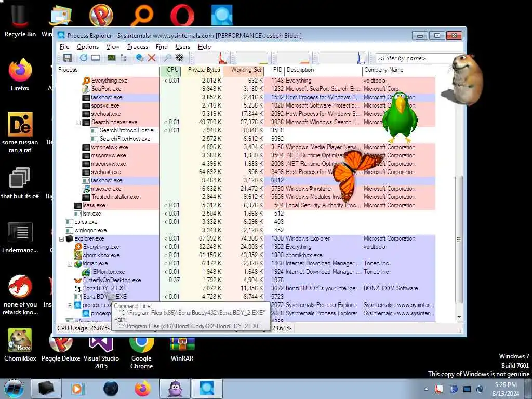Image resolution: width=532 pixels, height=399 pixels.
Task: Click the purple BonziBuddy gorilla taskbar icon
Action: pyautogui.click(x=176, y=389)
